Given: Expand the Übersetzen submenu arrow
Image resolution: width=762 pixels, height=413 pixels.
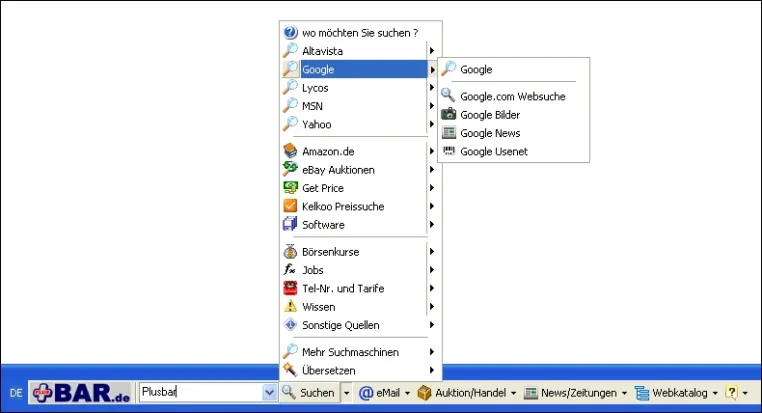Looking at the screenshot, I should click(x=432, y=370).
